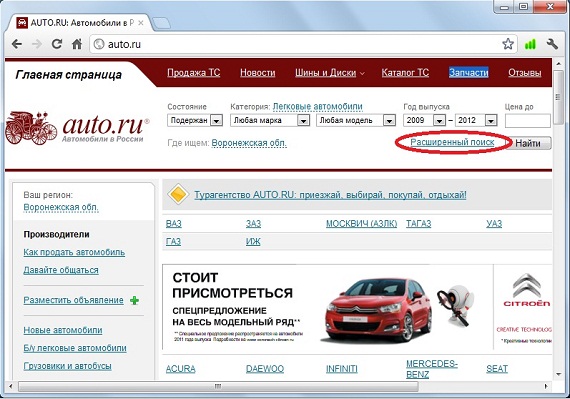Viewport: 570px width, 399px height.
Task: Click the Легковые автомобили category link
Action: [317, 106]
